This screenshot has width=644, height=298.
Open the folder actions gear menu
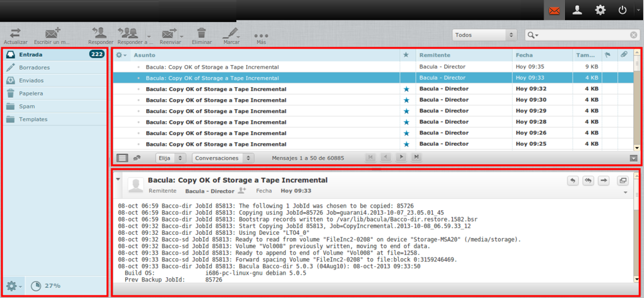coord(14,285)
